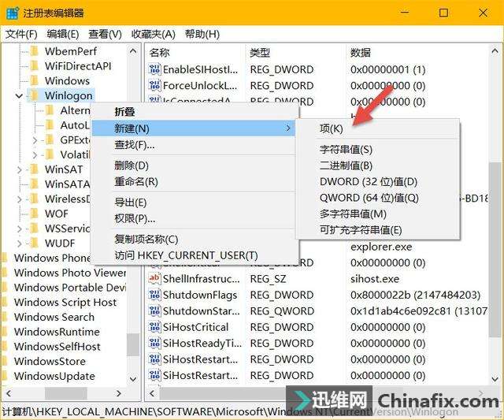Create a new 二进制值(B)
Screen dimensions: 504x420
coord(378,165)
